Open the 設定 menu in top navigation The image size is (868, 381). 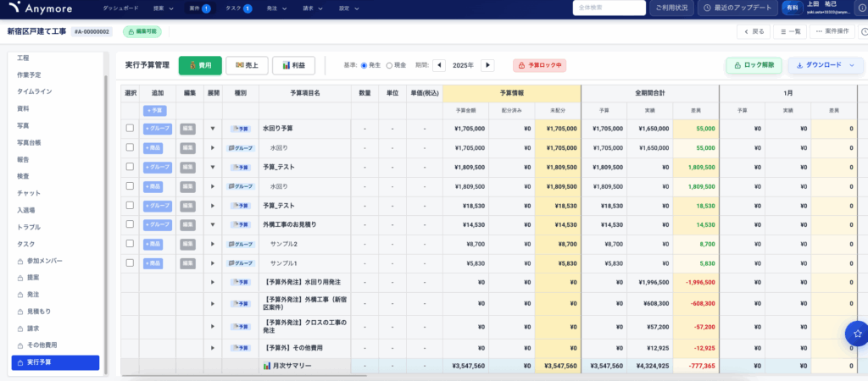click(x=348, y=8)
